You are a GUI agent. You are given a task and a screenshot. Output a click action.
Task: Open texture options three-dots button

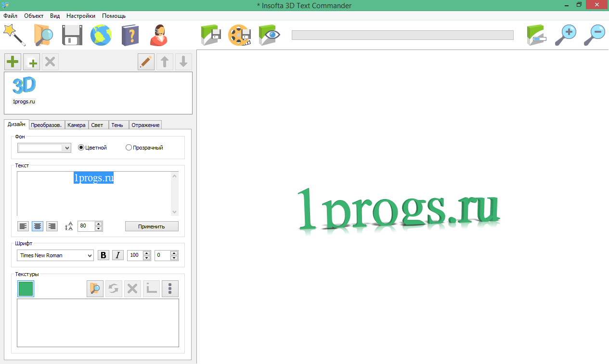click(170, 289)
